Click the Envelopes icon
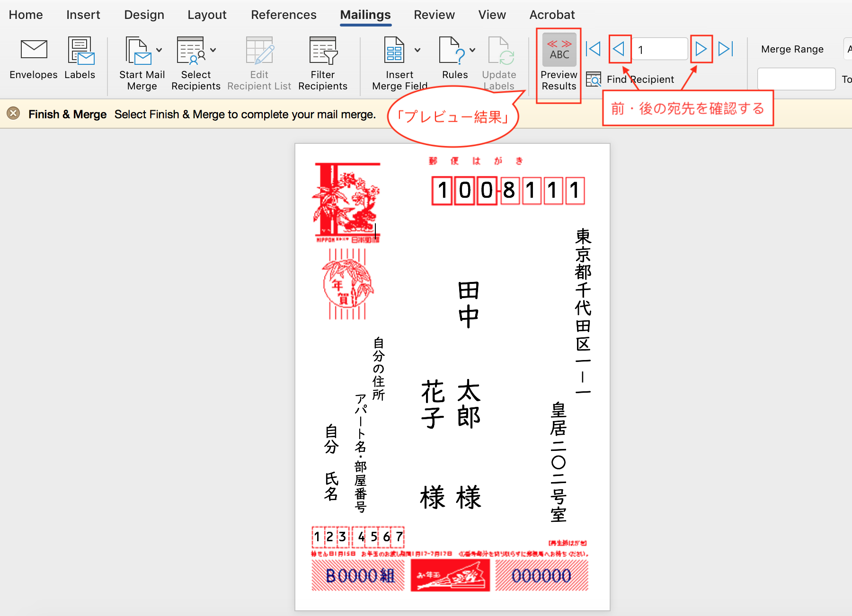Viewport: 852px width, 616px height. point(34,50)
